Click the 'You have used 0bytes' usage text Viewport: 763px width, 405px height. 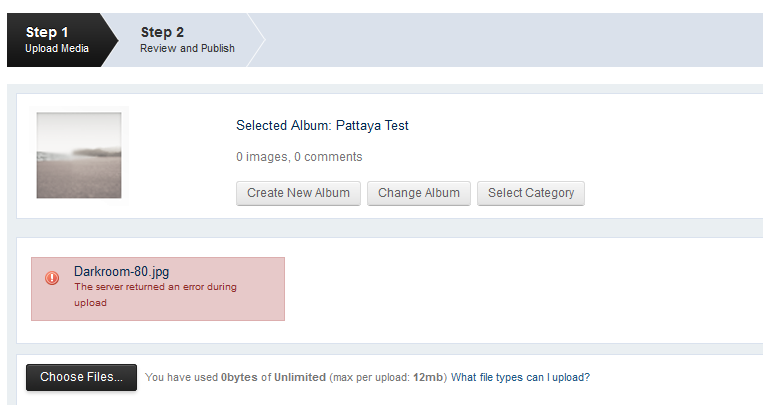click(201, 377)
